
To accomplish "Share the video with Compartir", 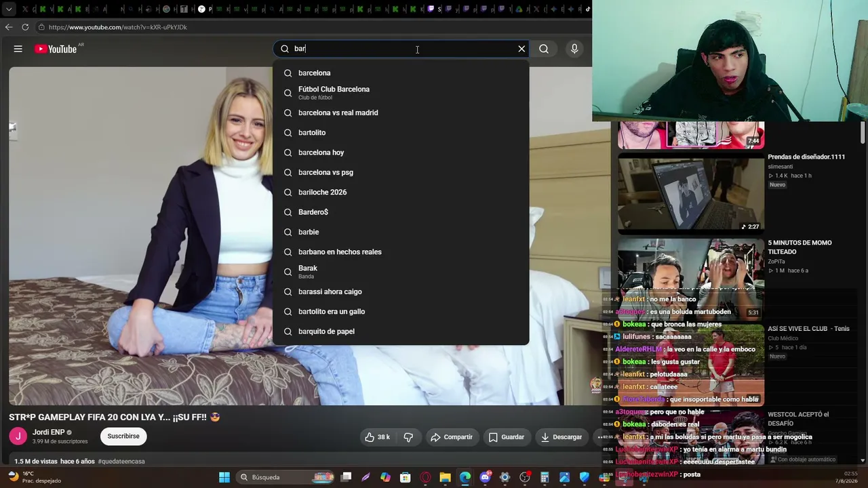I will tap(451, 437).
